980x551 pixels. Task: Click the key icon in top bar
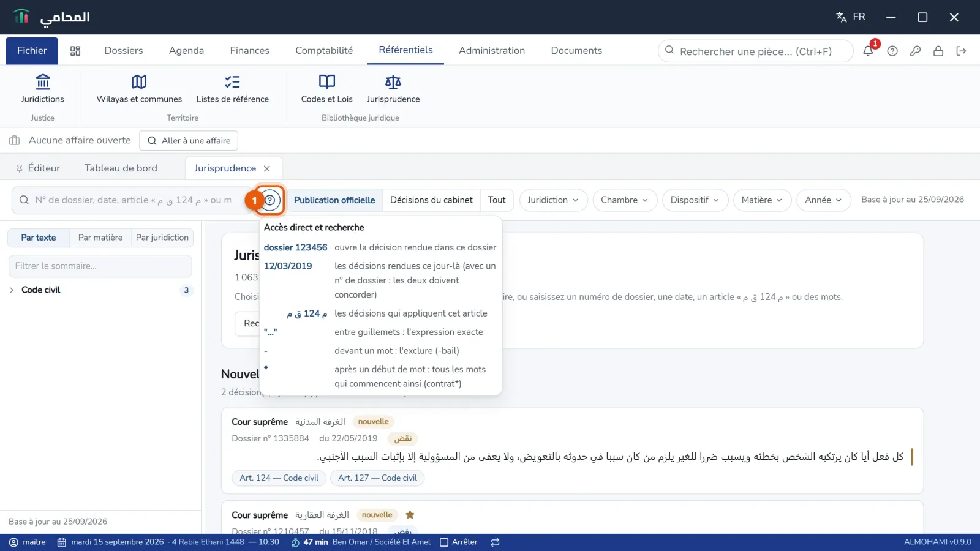point(915,51)
